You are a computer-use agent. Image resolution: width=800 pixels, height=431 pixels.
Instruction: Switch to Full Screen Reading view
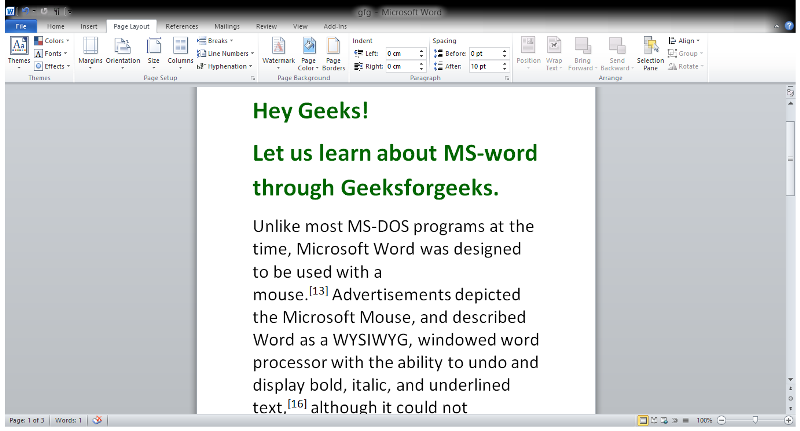(x=654, y=420)
